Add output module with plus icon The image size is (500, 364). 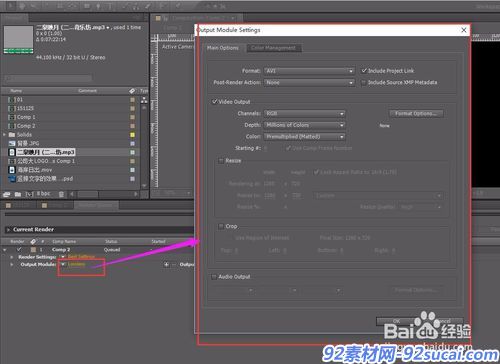pyautogui.click(x=166, y=265)
